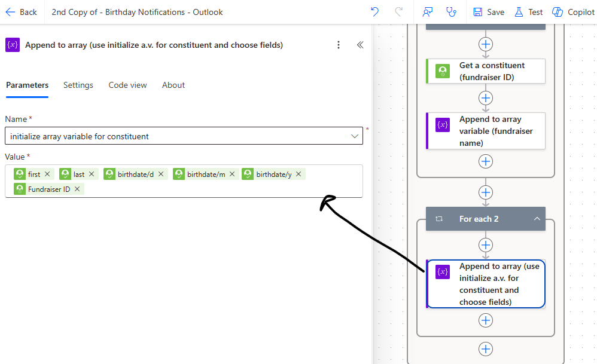Select 'Get a constituent (fundraiser ID)' action
The image size is (597, 364).
pyautogui.click(x=486, y=71)
